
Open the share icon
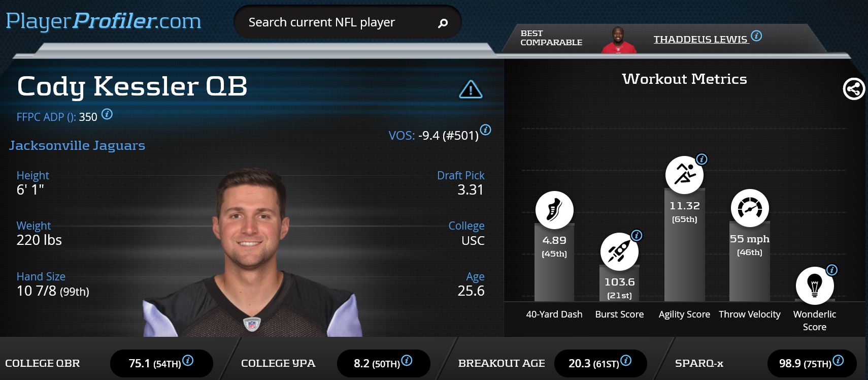(854, 89)
